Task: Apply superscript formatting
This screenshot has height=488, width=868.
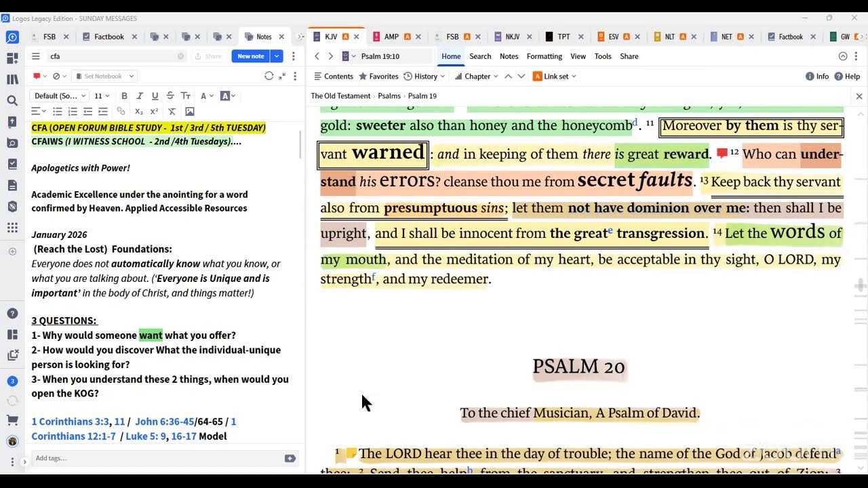Action: [154, 111]
